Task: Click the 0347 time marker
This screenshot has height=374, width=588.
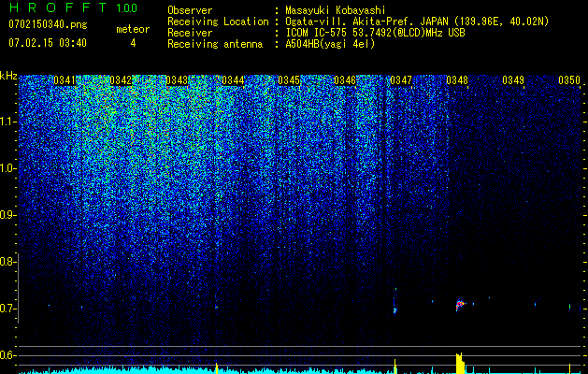Action: 401,80
